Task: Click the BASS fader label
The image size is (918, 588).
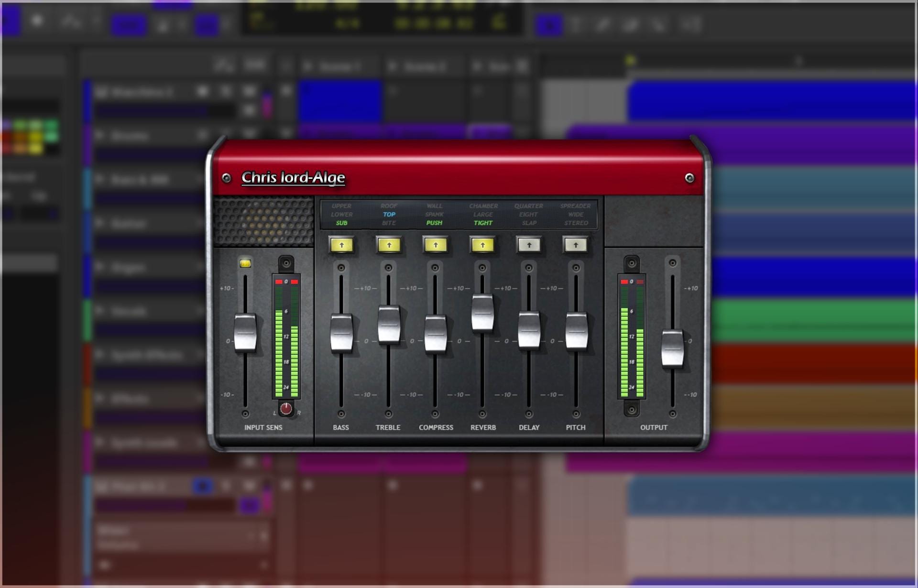Action: click(x=341, y=427)
